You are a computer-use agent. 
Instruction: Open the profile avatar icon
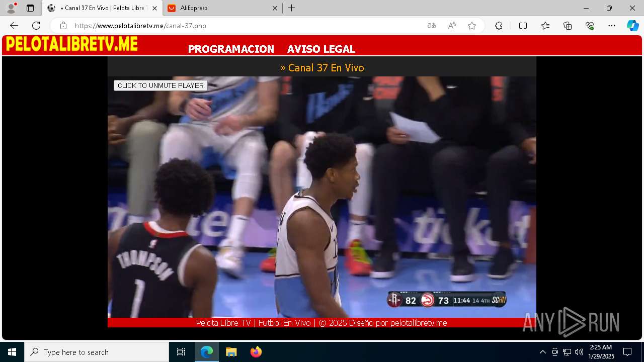pyautogui.click(x=11, y=8)
